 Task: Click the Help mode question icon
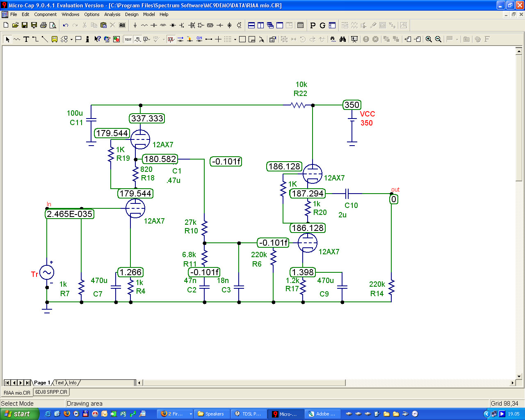97,39
